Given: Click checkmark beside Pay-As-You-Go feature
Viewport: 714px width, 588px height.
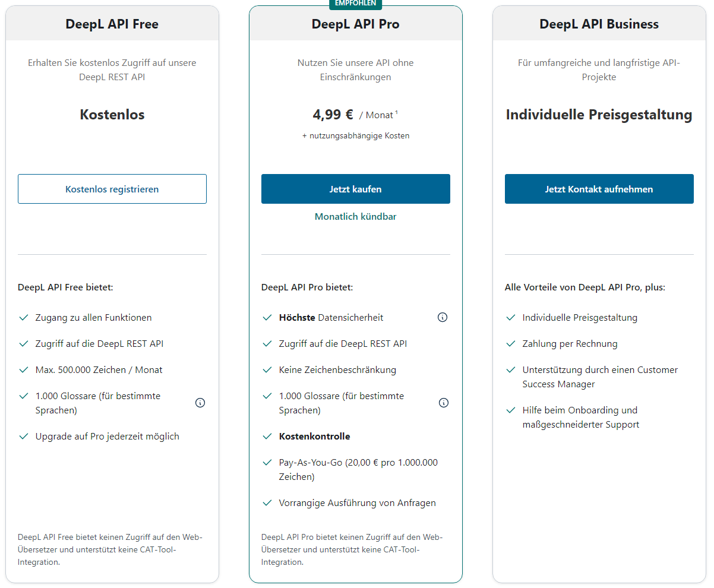Looking at the screenshot, I should tap(266, 461).
